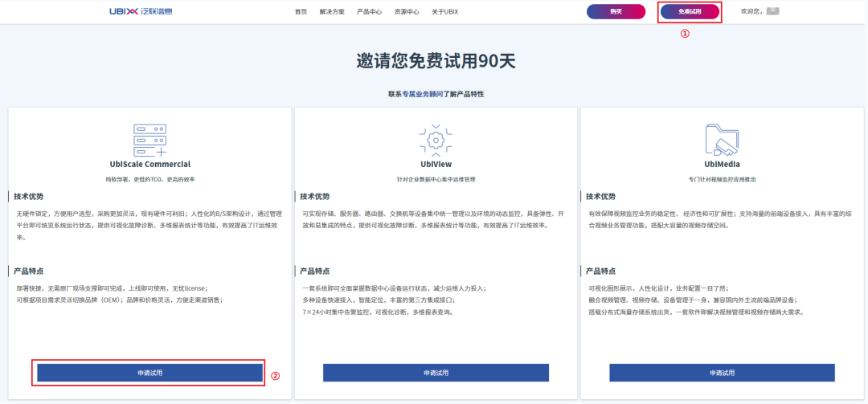Click the user avatar next to 欢迎您
The width and height of the screenshot is (868, 404).
pos(773,11)
